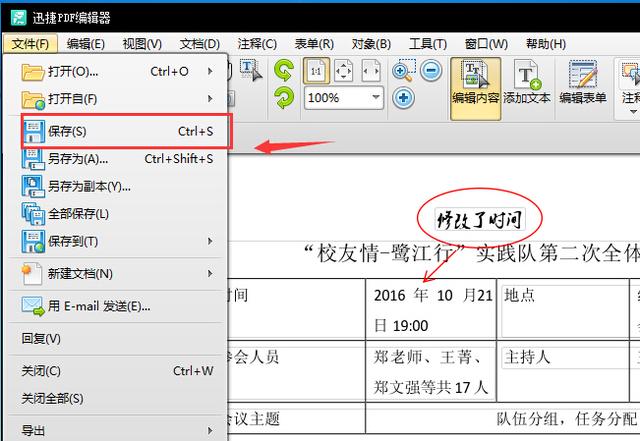Open the 注释(C) menu
Screen dimensions: 640x441
[257, 44]
